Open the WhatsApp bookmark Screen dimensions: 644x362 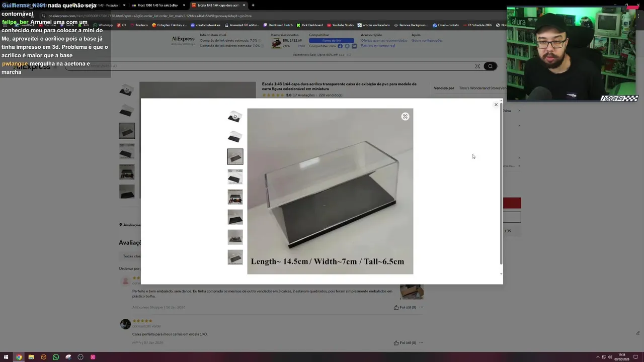[x=103, y=25]
